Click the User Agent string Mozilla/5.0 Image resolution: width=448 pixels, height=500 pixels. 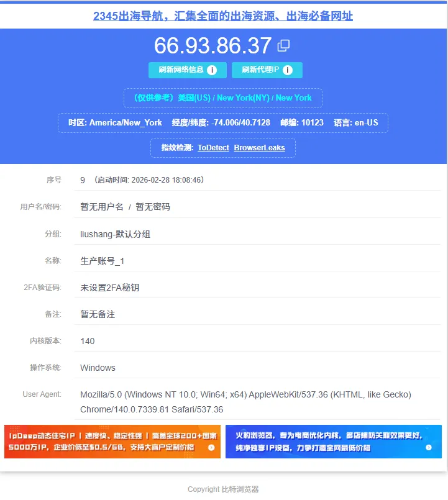[x=245, y=402]
